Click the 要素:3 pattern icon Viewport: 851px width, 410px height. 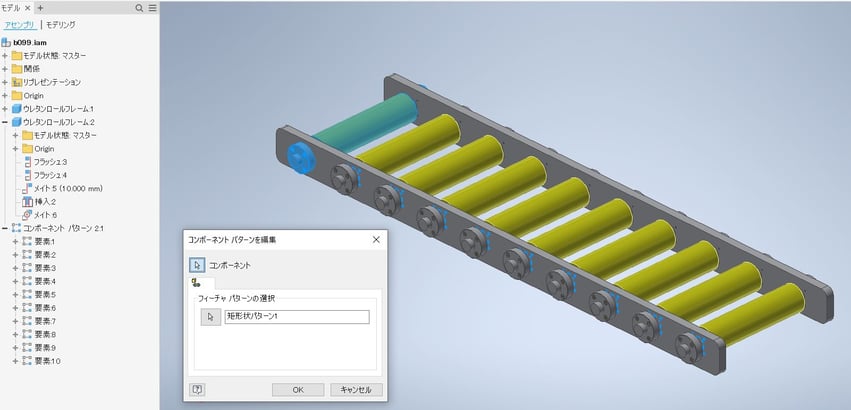pos(27,268)
